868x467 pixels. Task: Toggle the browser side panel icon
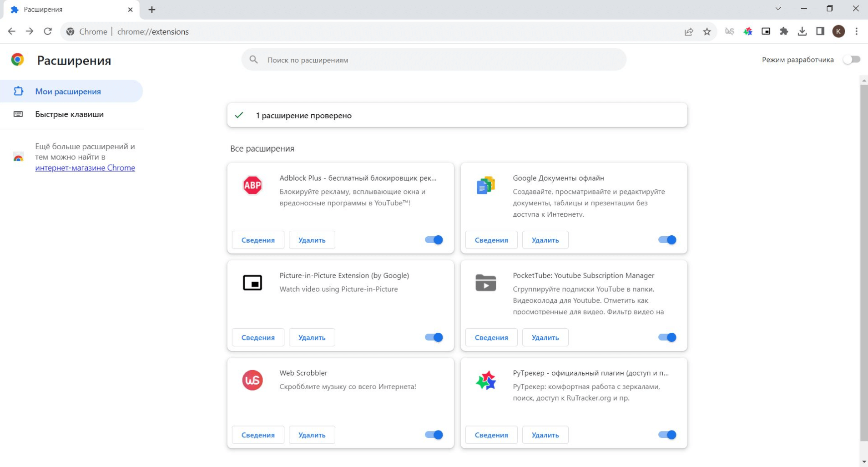point(820,31)
